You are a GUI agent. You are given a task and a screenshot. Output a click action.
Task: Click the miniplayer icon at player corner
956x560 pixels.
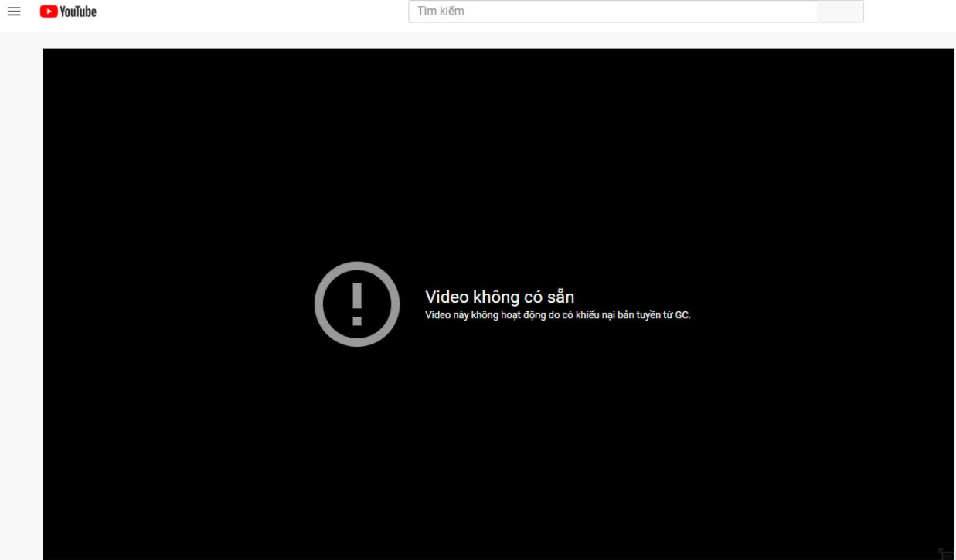coord(945,553)
